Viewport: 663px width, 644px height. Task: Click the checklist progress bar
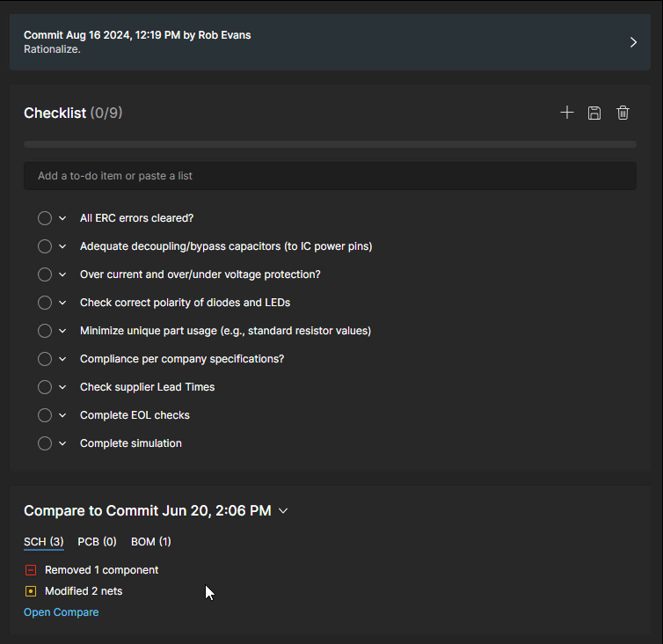click(x=330, y=144)
